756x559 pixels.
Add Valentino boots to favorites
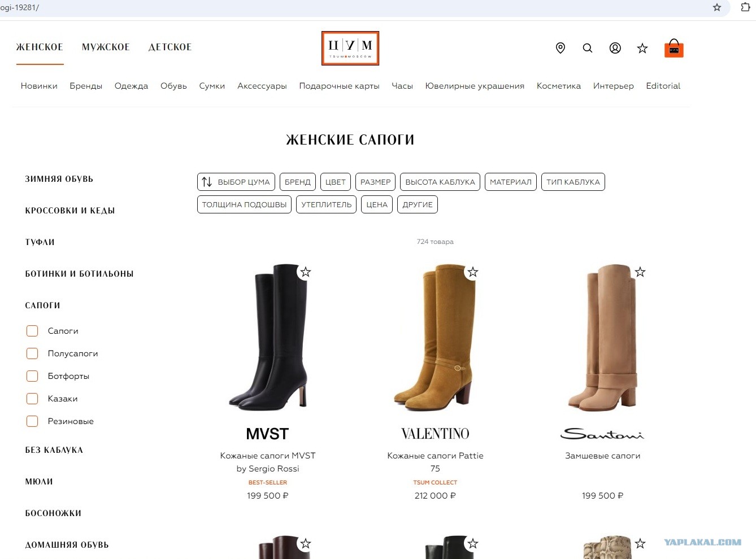[473, 272]
